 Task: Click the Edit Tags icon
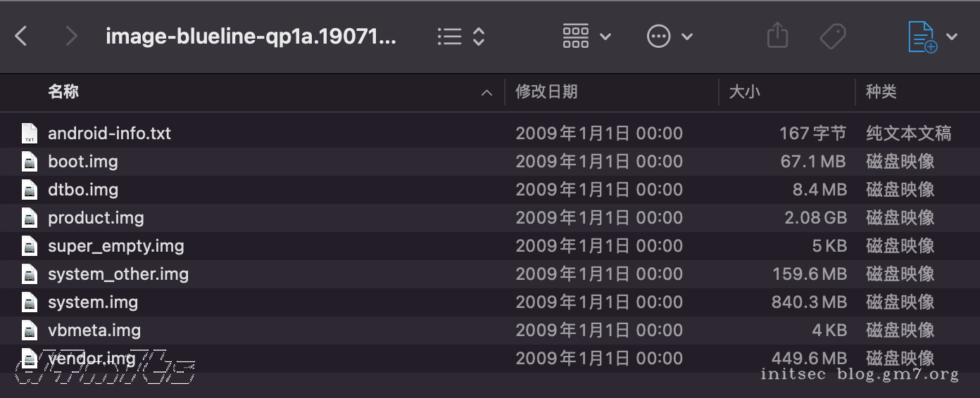pyautogui.click(x=833, y=36)
